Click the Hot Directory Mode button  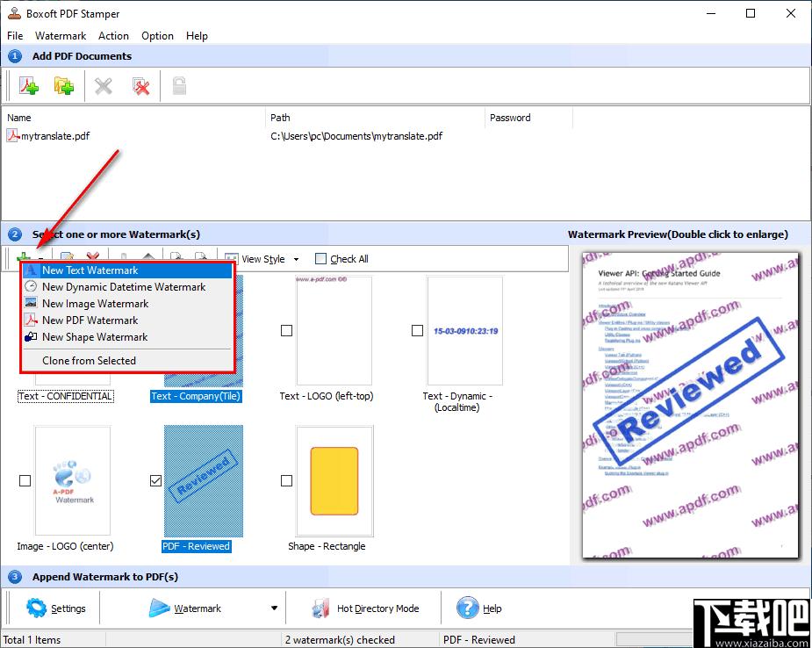pos(365,608)
